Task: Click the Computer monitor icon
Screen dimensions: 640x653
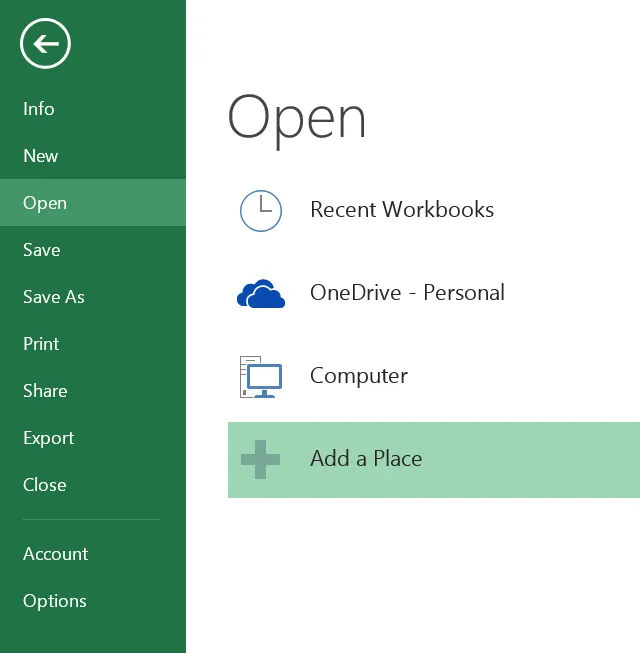Action: 261,377
